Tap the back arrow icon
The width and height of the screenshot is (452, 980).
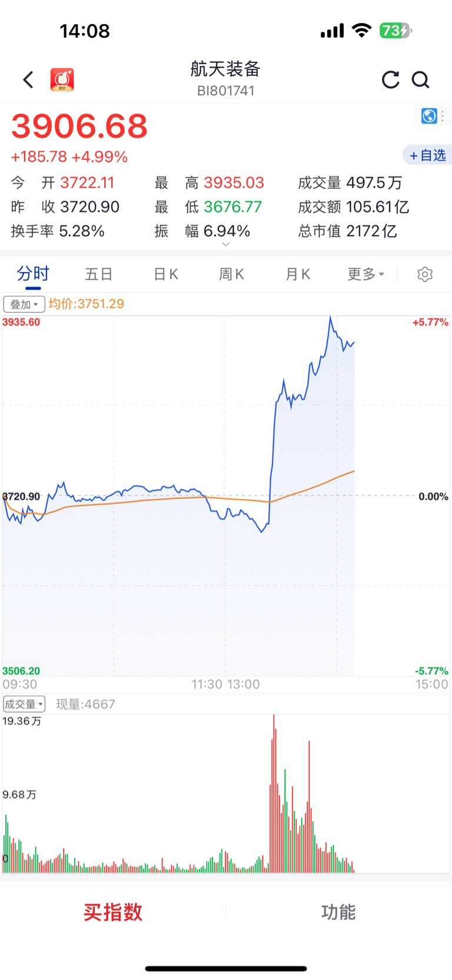(28, 79)
